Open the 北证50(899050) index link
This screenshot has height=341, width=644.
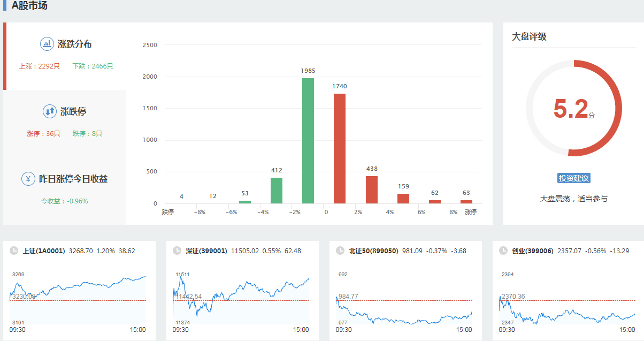coord(373,251)
